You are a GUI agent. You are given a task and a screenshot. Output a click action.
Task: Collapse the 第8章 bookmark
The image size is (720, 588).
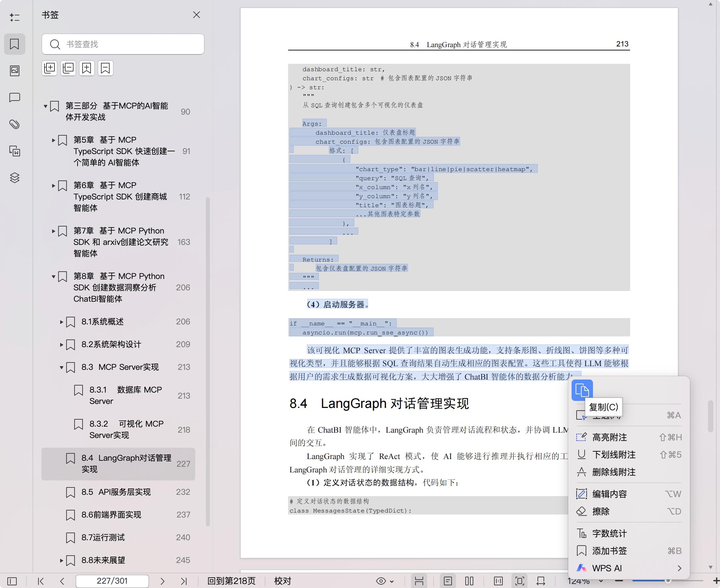click(x=53, y=276)
